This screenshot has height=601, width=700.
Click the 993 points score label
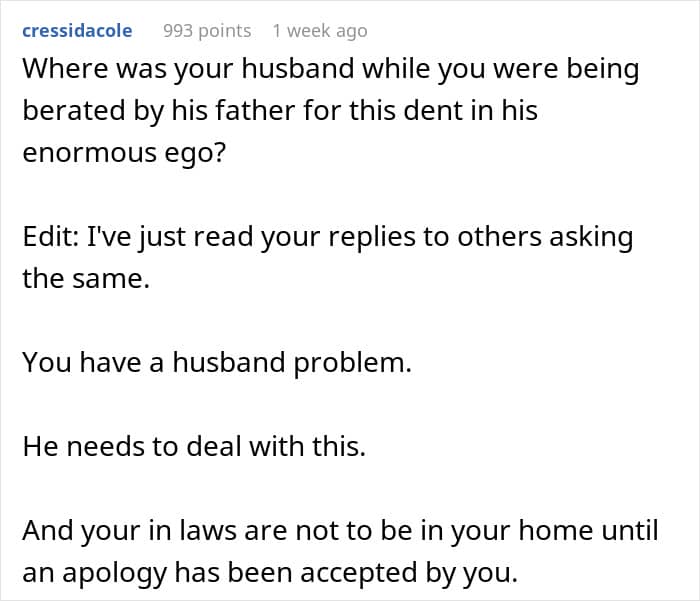207,31
